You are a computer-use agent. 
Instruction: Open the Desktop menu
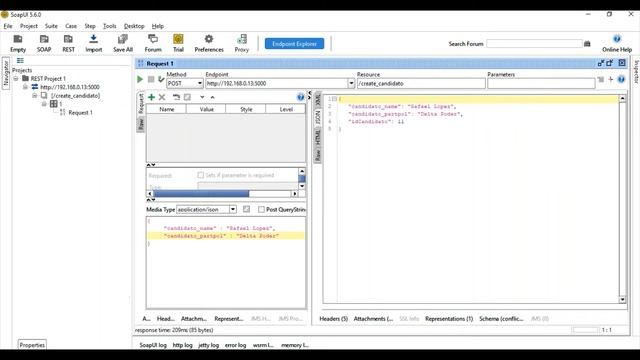click(134, 26)
